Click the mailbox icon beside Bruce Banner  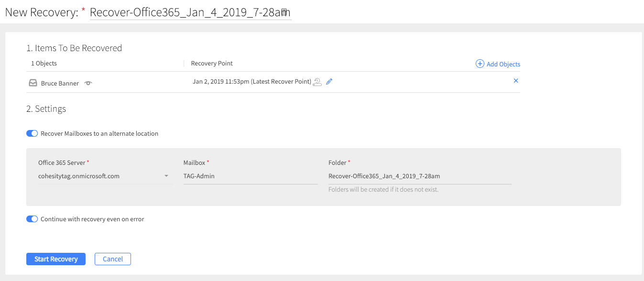coord(33,83)
